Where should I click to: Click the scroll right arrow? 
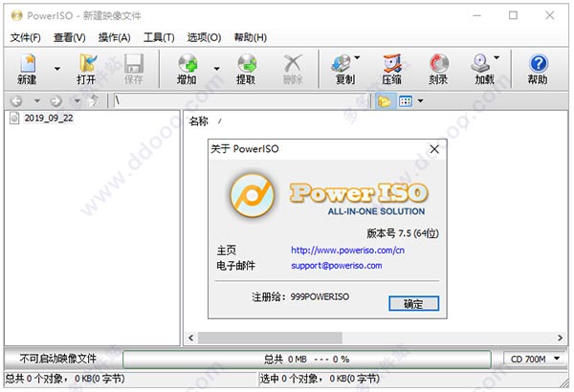click(560, 338)
